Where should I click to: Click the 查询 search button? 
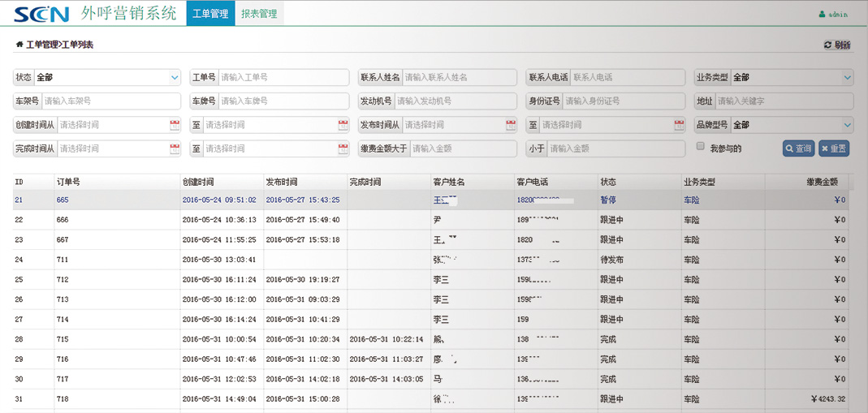(x=798, y=148)
